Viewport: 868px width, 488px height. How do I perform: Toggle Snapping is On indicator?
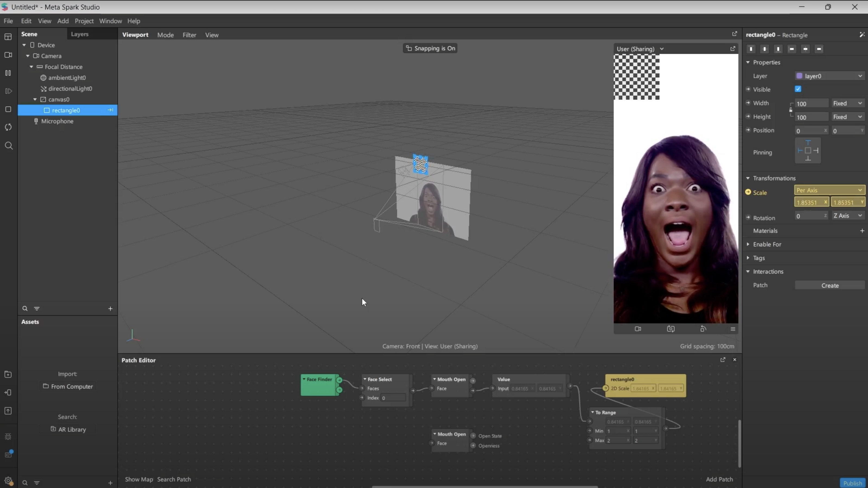pyautogui.click(x=430, y=48)
